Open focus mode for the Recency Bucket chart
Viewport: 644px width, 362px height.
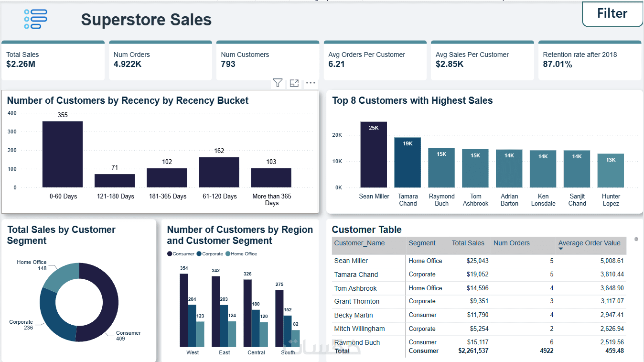pyautogui.click(x=294, y=83)
